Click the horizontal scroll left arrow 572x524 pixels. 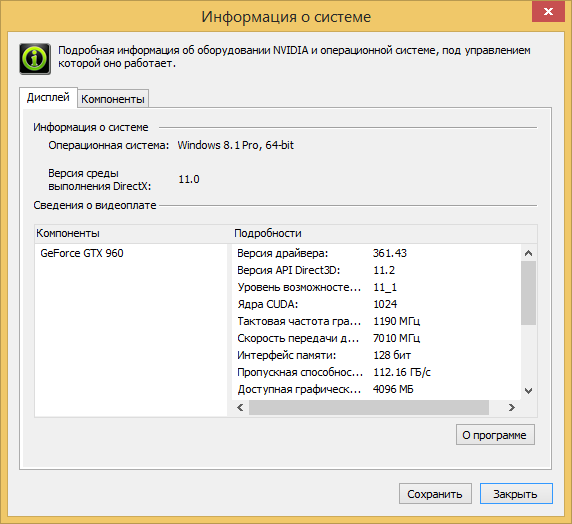tap(240, 407)
